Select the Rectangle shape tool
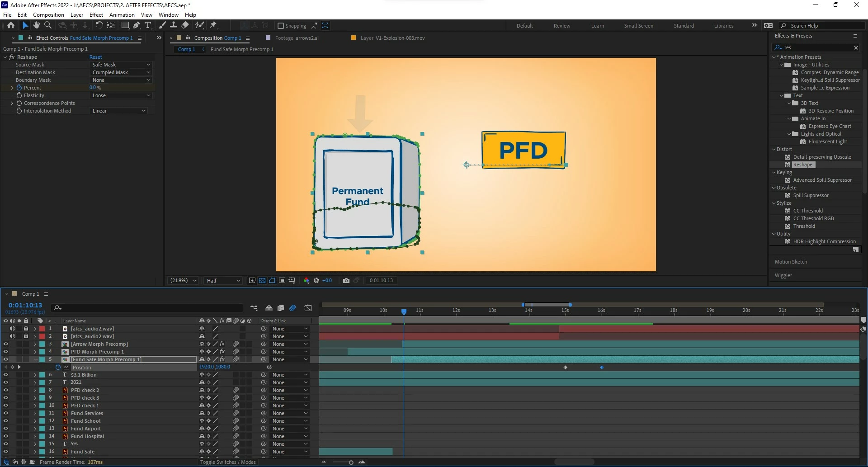This screenshot has height=467, width=868. point(125,25)
